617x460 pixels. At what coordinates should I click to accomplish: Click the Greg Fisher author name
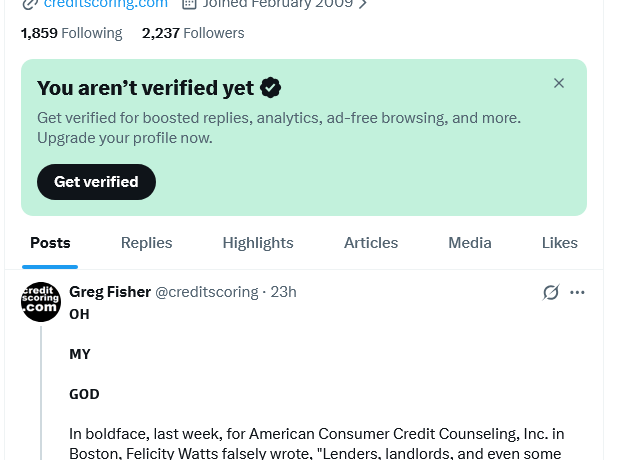pos(110,292)
